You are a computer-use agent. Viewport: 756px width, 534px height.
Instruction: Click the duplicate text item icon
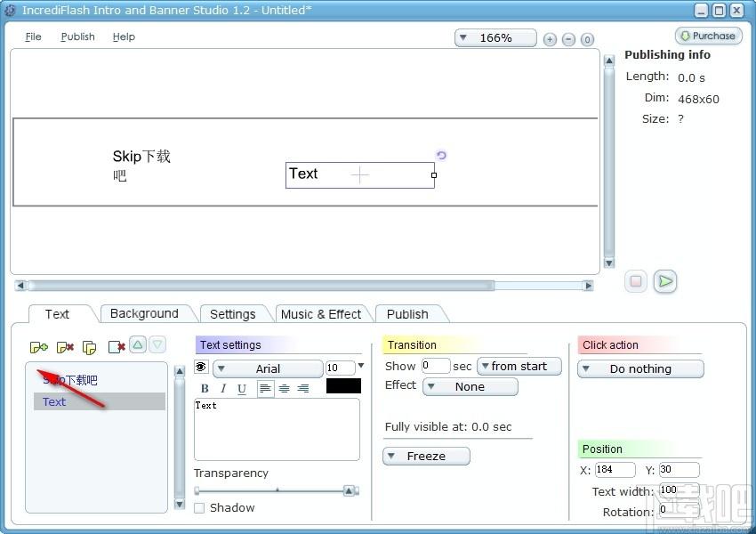click(x=89, y=347)
